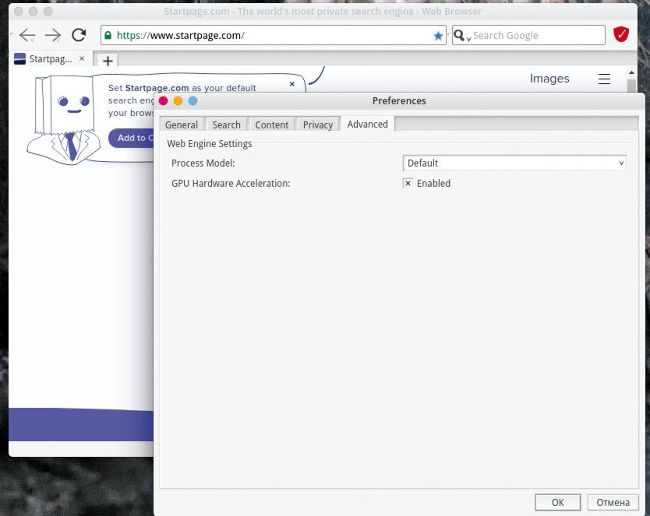
Task: Click the Images link on Startpage
Action: [549, 79]
